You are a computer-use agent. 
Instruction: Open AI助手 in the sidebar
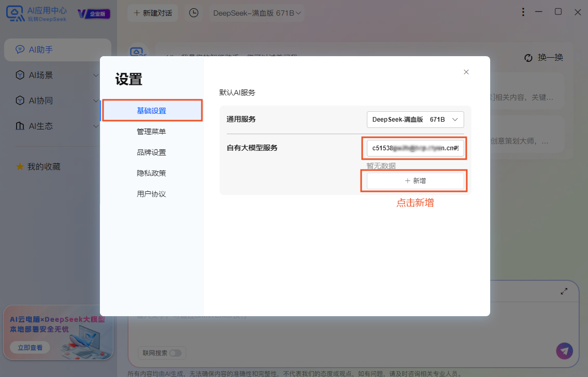(x=58, y=49)
